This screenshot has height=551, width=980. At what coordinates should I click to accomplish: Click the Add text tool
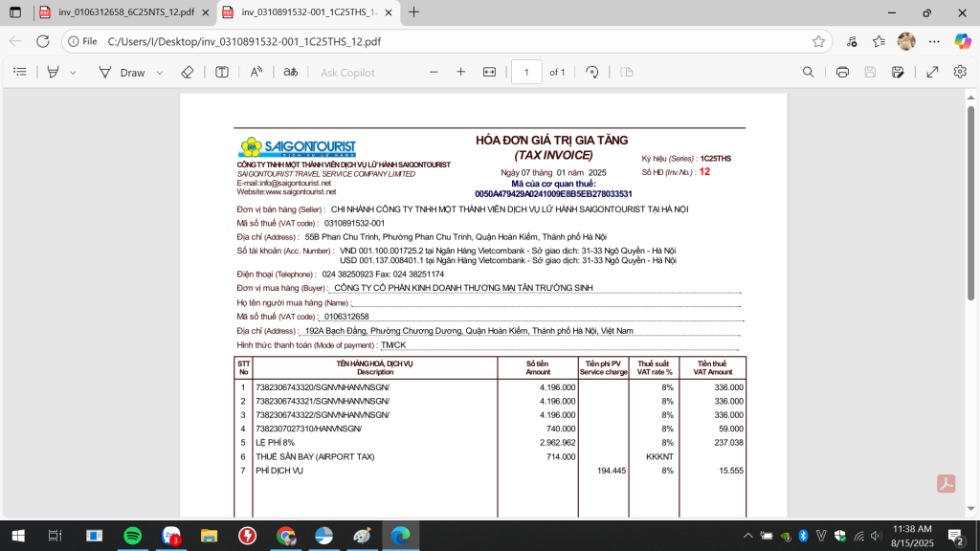point(221,72)
